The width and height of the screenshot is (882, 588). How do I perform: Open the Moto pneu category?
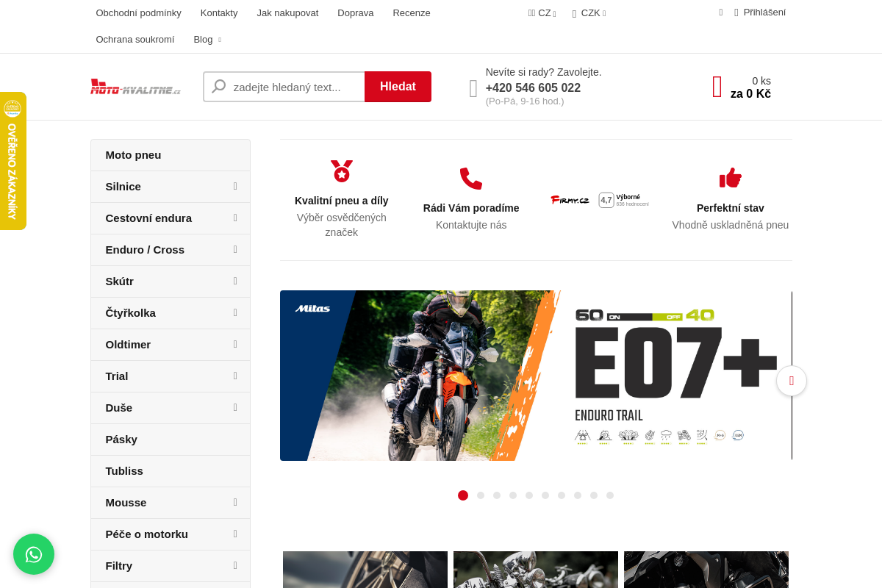coord(171,155)
